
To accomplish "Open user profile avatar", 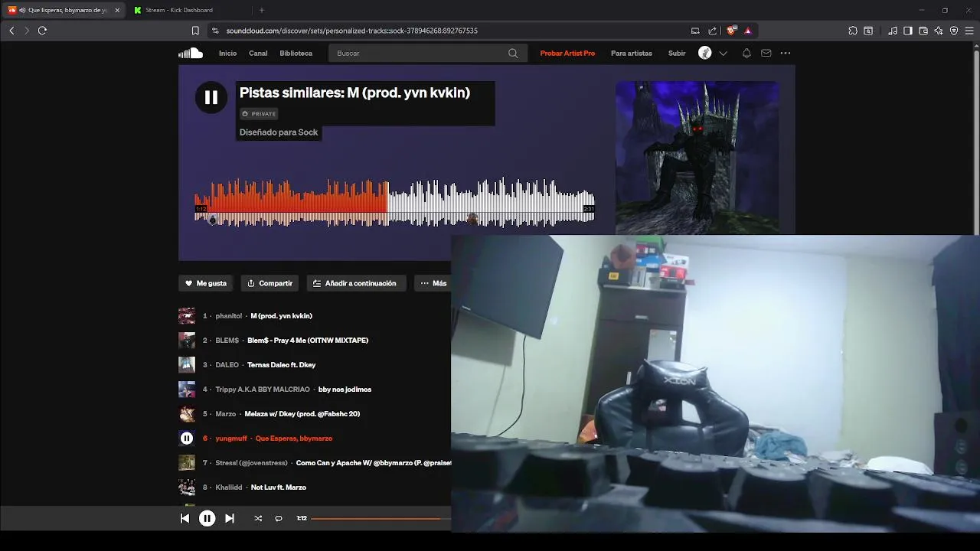I will 705,53.
